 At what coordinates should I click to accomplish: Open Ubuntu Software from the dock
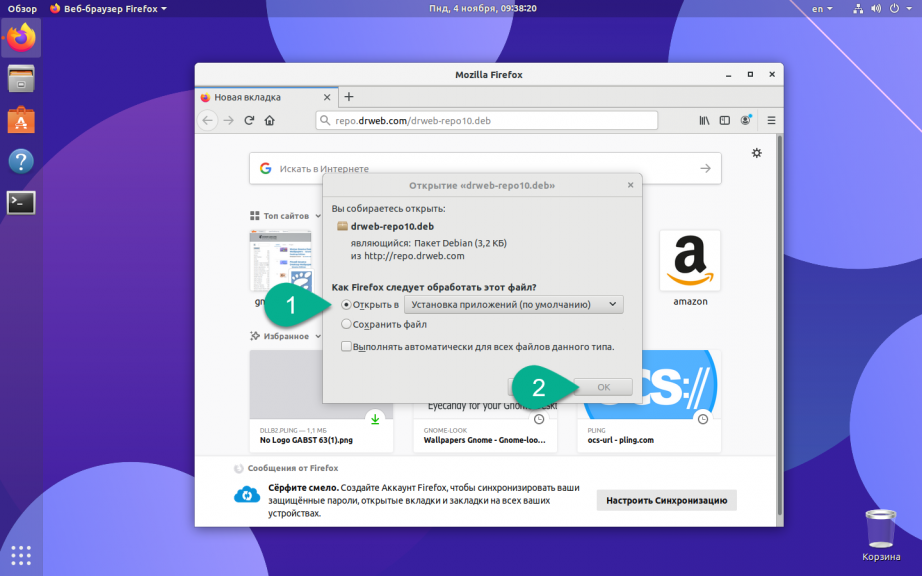(x=21, y=120)
